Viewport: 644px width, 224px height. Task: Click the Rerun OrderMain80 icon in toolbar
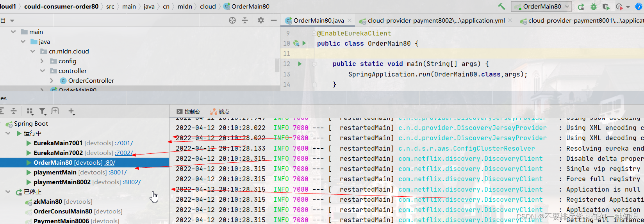581,7
